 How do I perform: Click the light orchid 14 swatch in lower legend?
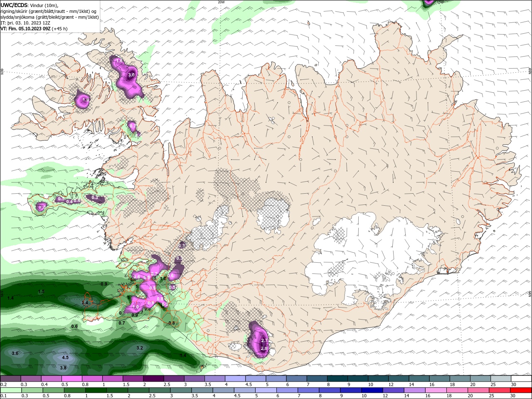tap(415, 390)
